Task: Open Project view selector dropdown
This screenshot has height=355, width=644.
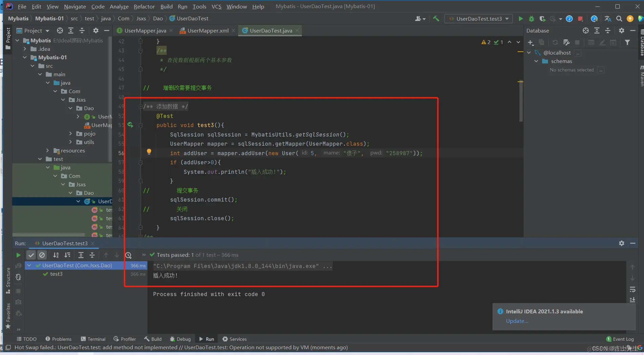Action: [x=33, y=30]
